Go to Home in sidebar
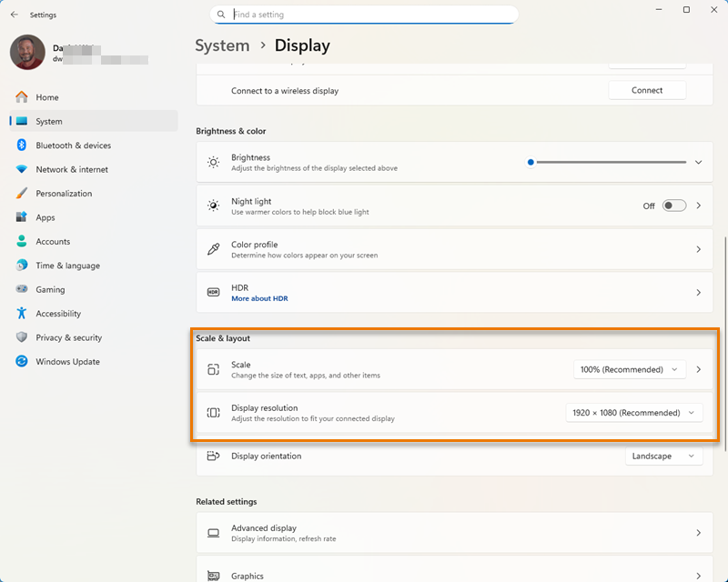The height and width of the screenshot is (582, 728). coord(94,97)
